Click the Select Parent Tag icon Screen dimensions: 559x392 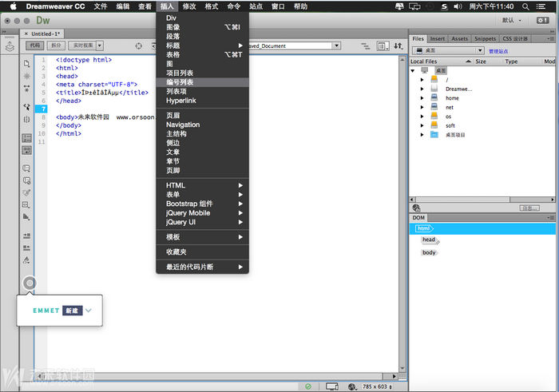tap(26, 106)
